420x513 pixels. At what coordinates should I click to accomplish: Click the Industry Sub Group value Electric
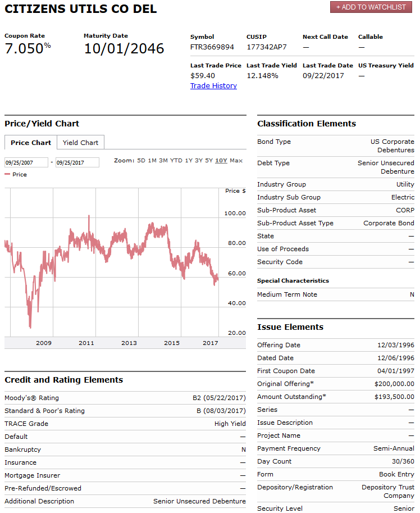point(403,197)
